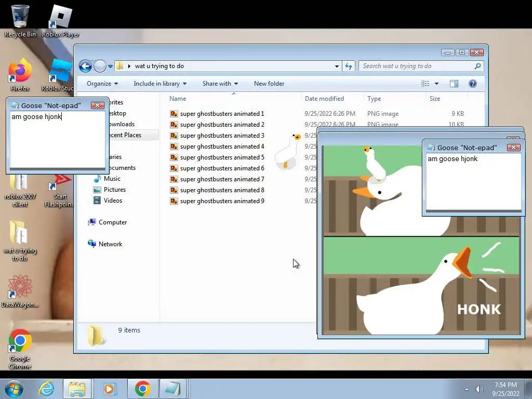This screenshot has width=532, height=399.
Task: Open the recent pages dropdown arrow
Action: 110,66
